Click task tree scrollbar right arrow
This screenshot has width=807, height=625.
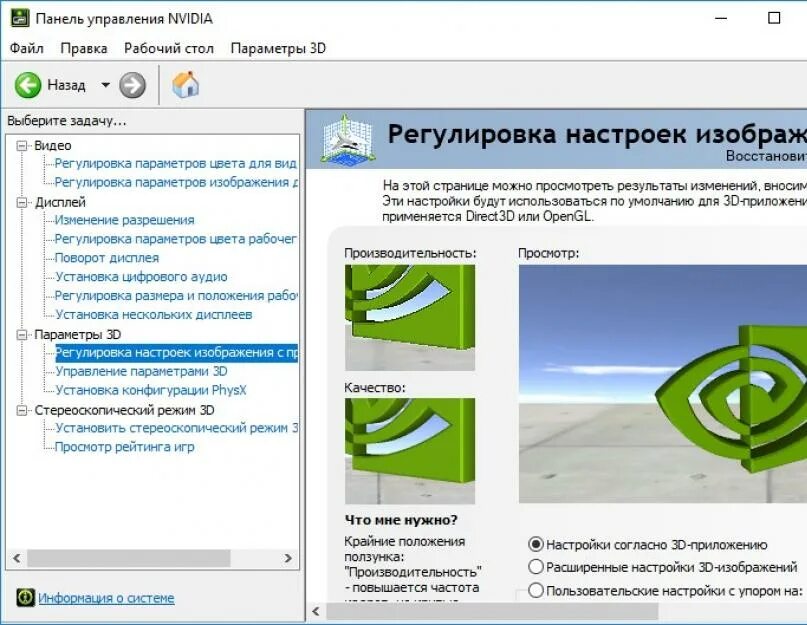click(x=288, y=558)
